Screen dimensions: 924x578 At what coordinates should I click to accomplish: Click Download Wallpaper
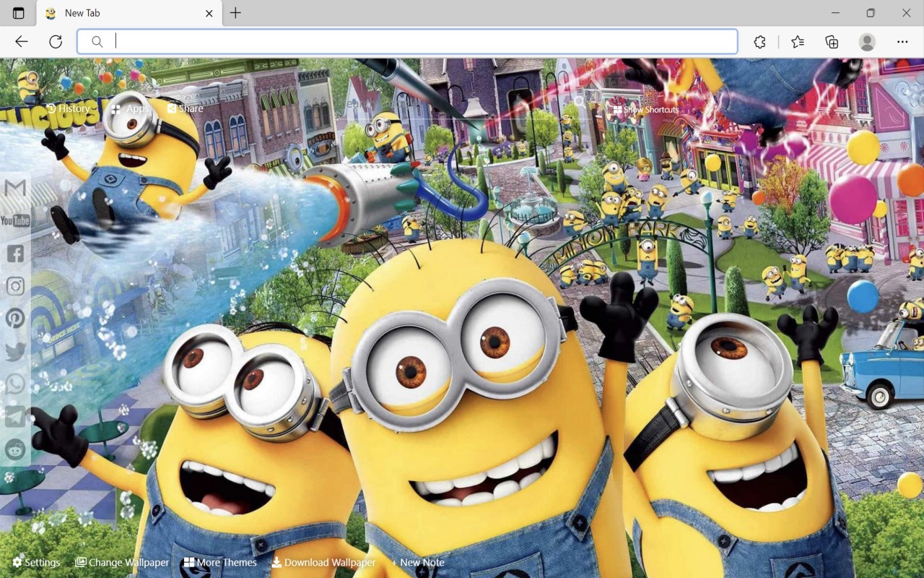click(x=323, y=562)
